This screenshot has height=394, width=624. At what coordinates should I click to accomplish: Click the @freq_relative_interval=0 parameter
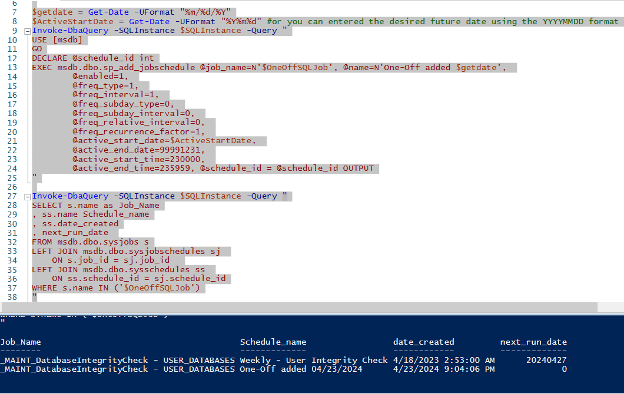(138, 122)
